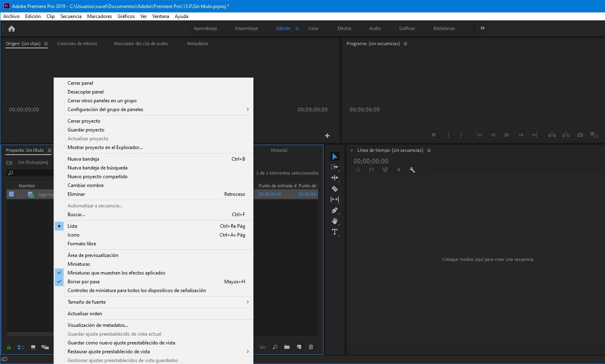605x364 pixels.
Task: Select the Pen tool
Action: [x=335, y=210]
